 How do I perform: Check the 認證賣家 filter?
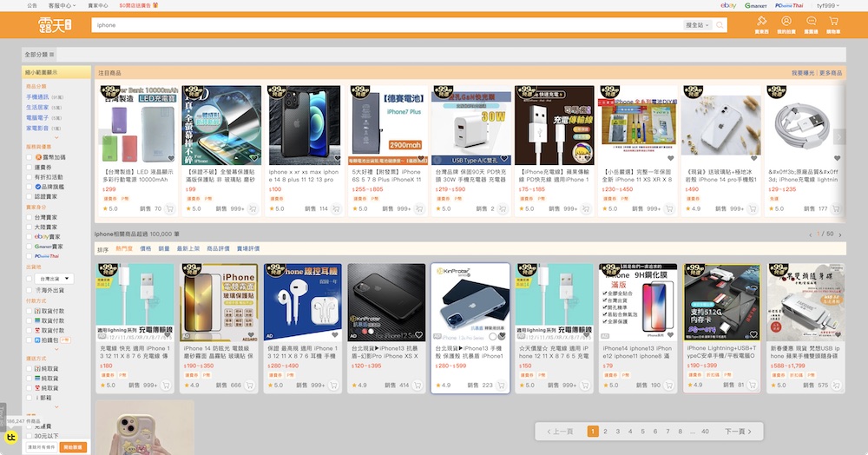[x=30, y=196]
